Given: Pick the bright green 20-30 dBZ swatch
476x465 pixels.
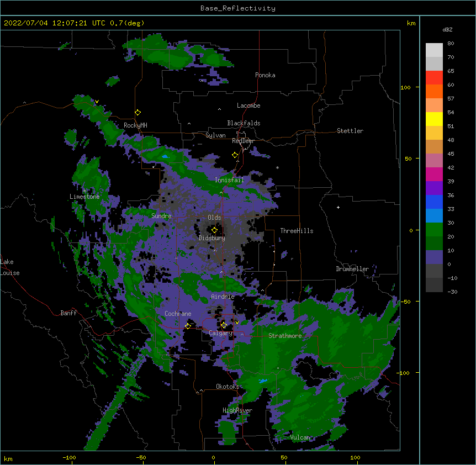Looking at the screenshot, I should click(x=434, y=230).
